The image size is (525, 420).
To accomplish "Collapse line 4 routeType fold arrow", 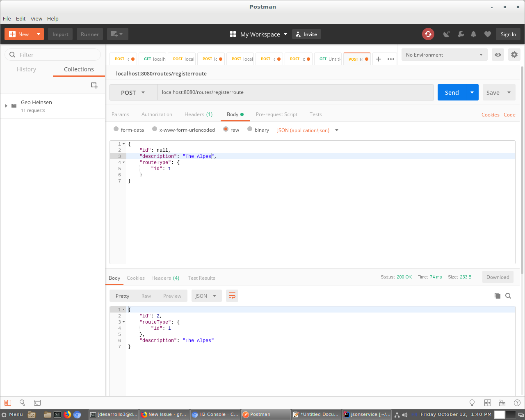I will [x=123, y=162].
